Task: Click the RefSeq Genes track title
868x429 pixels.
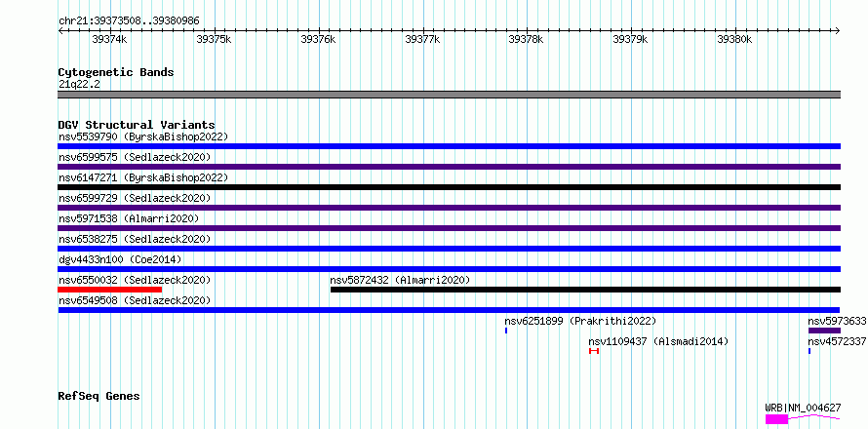Action: pyautogui.click(x=99, y=396)
